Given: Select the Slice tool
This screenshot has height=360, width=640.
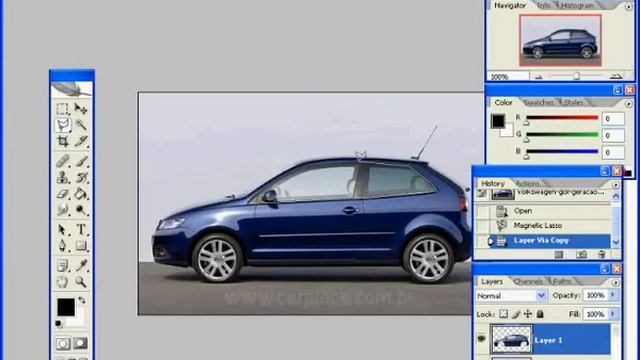Looking at the screenshot, I should click(x=81, y=141).
